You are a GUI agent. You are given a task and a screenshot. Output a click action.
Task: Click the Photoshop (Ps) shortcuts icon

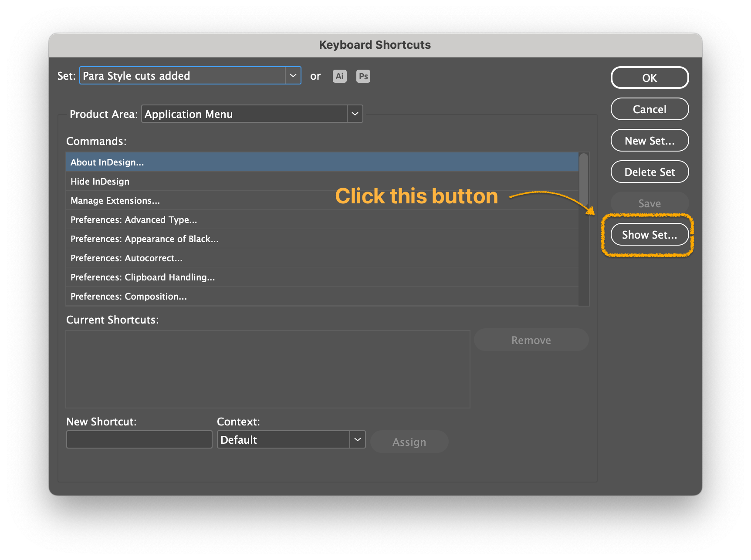(363, 76)
